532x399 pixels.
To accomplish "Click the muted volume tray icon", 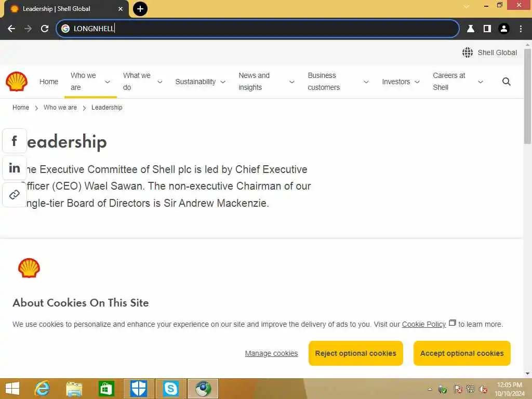I will coord(483,389).
